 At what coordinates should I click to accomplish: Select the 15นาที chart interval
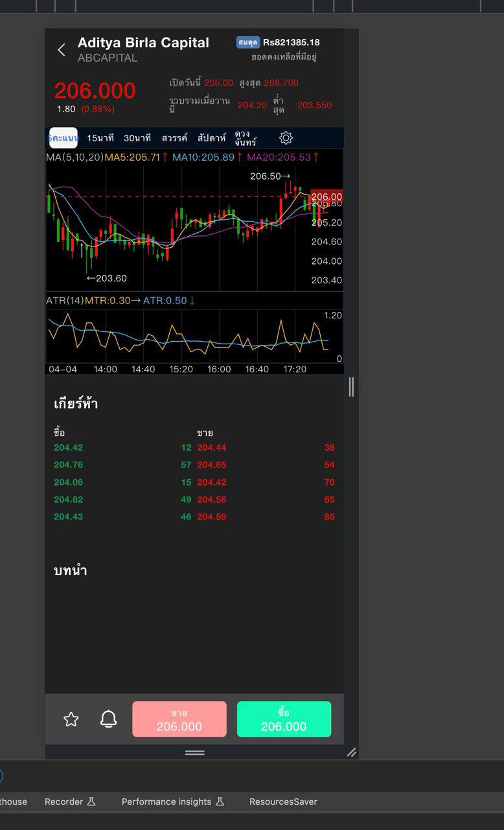click(x=100, y=138)
